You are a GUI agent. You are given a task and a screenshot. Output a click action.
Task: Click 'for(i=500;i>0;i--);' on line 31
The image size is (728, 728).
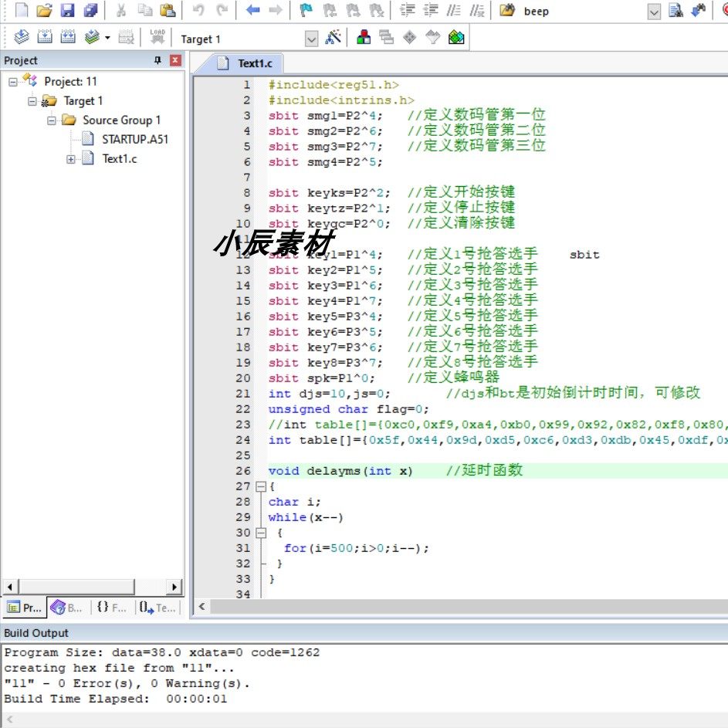(x=356, y=548)
